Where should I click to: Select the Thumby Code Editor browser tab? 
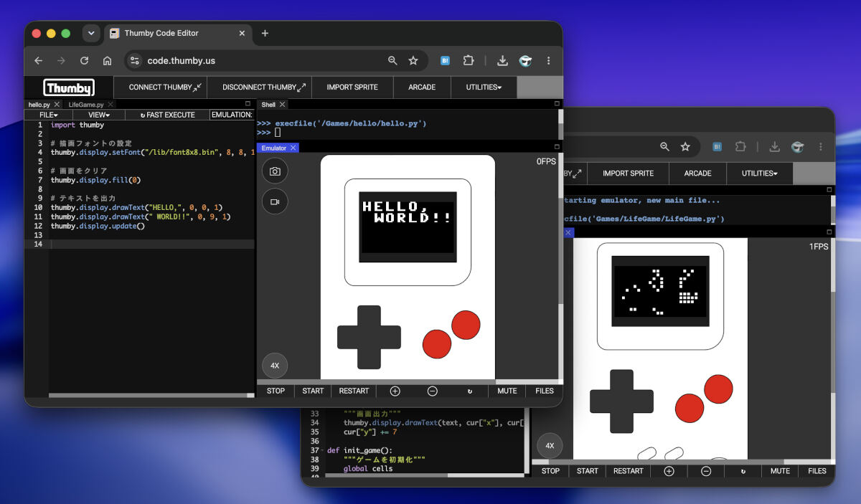pyautogui.click(x=177, y=33)
